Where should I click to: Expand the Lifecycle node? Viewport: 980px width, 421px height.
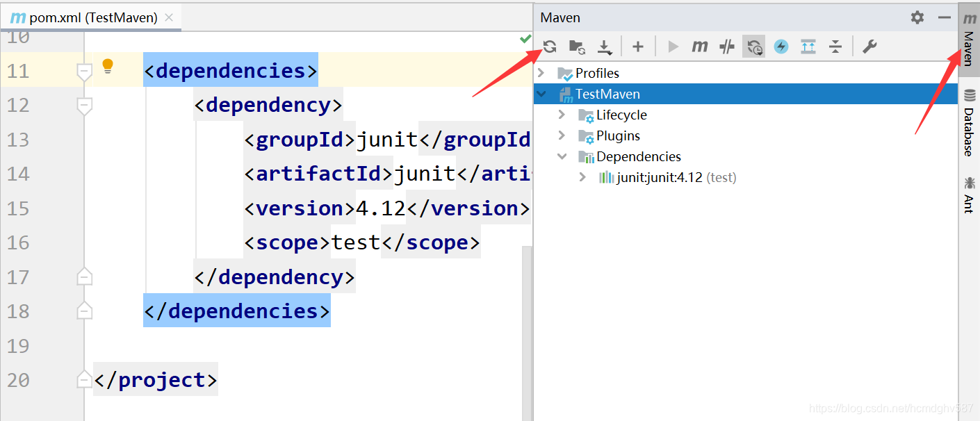tap(562, 115)
